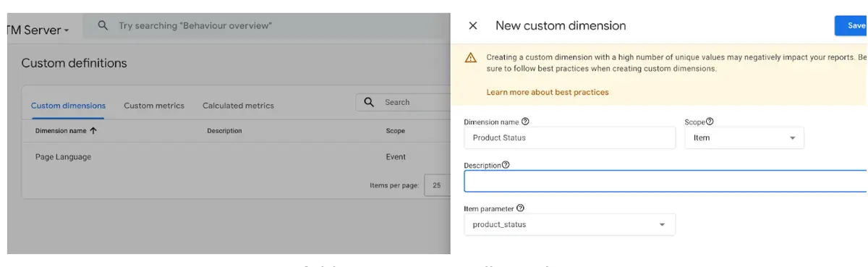This screenshot has height=267, width=868.
Task: Click the Dimension name help icon
Action: pos(525,122)
